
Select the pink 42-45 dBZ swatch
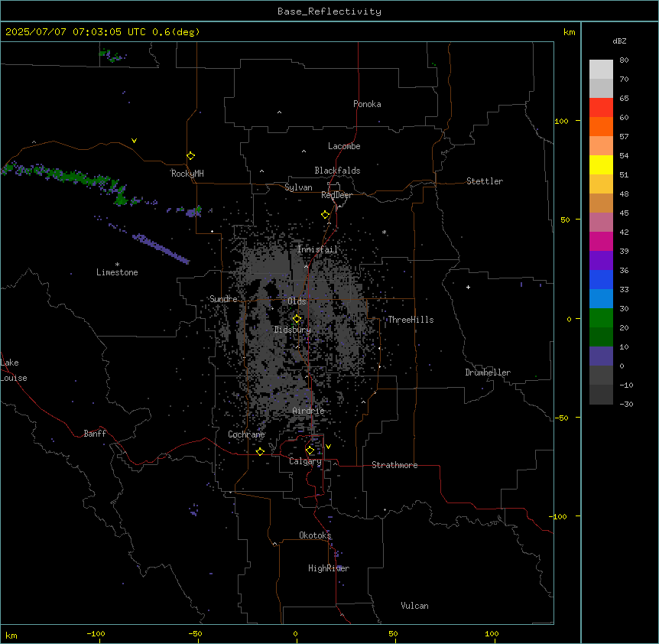(x=601, y=222)
